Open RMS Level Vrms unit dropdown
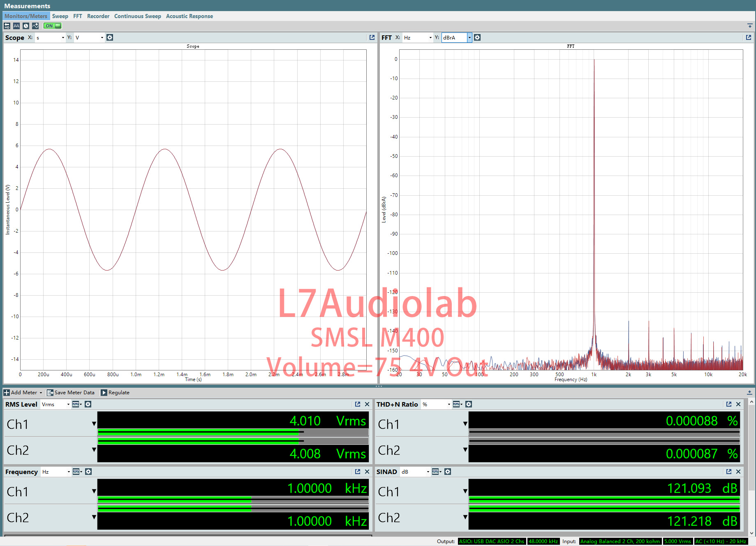 pyautogui.click(x=55, y=404)
